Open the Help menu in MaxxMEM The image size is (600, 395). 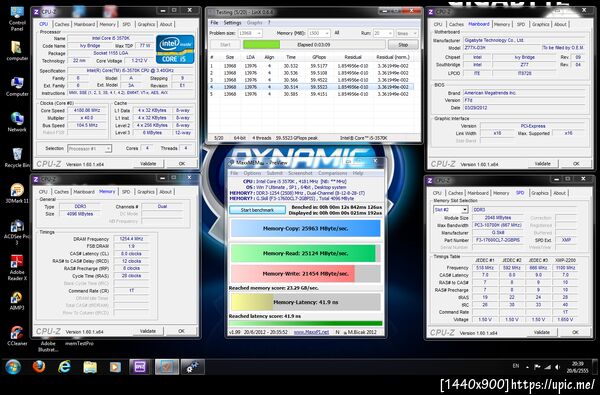click(358, 173)
